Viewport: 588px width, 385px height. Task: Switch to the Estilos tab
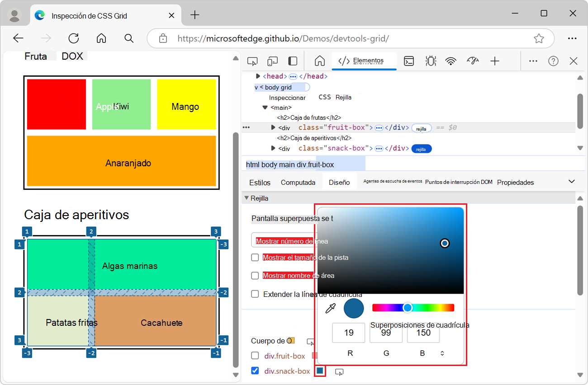click(259, 182)
